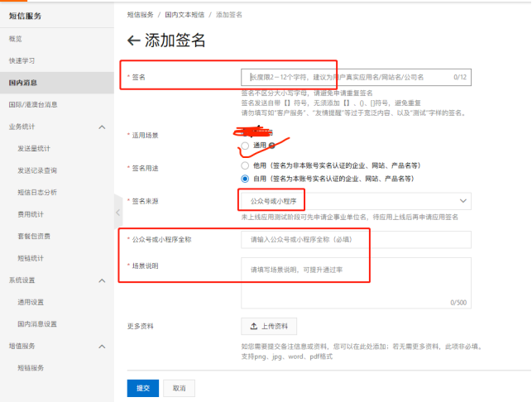Viewport: 532px width, 402px height.
Task: Open 短信日志分析 page
Action: 37,193
